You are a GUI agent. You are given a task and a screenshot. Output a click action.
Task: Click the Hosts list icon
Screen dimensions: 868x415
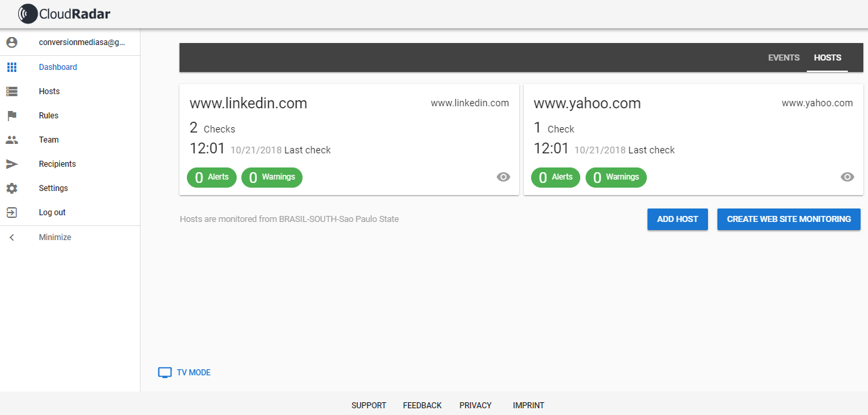click(11, 91)
